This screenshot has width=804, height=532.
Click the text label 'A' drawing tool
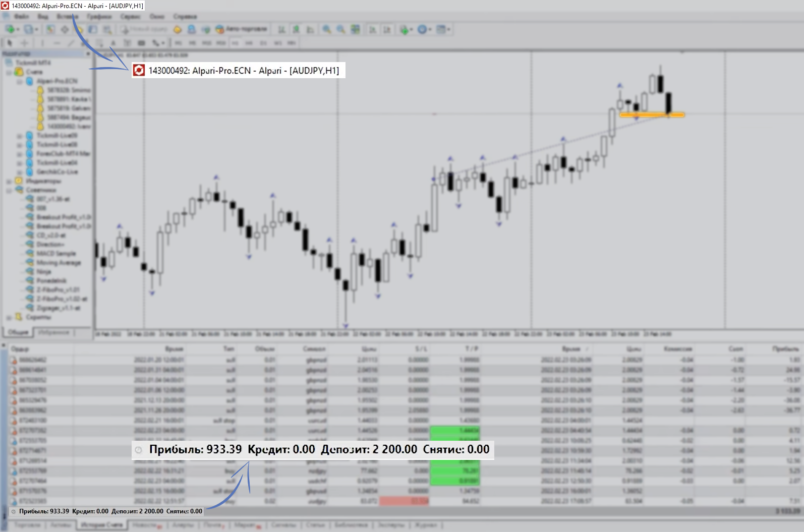113,43
